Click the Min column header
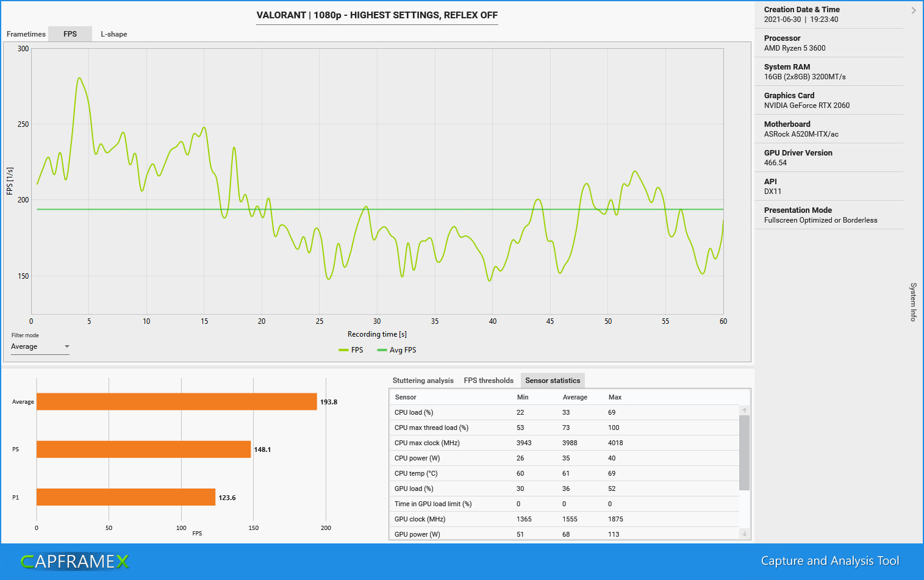This screenshot has width=924, height=580. 523,397
